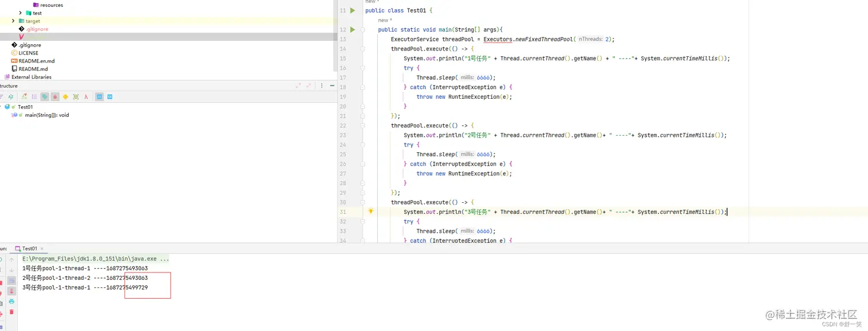Click java.exe command line in console
868x331 pixels.
pos(96,259)
